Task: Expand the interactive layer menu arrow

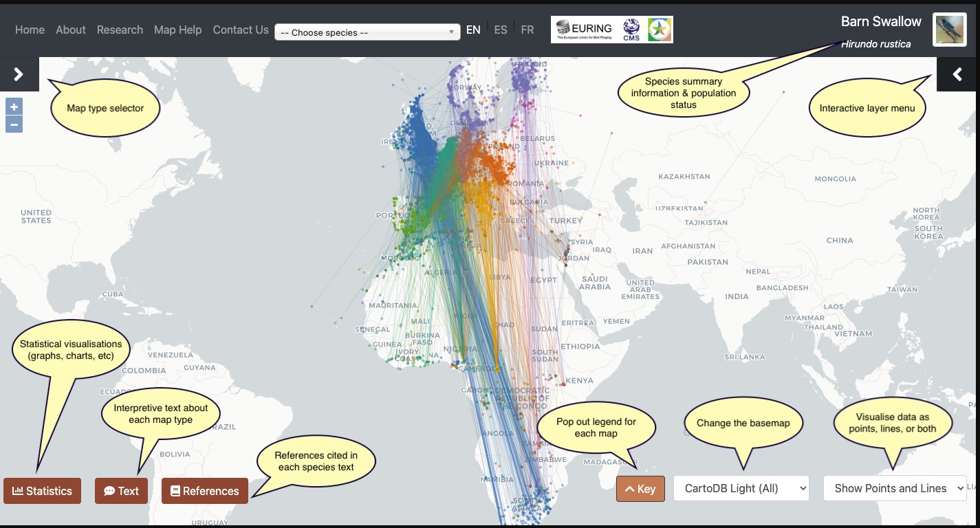Action: (x=957, y=74)
